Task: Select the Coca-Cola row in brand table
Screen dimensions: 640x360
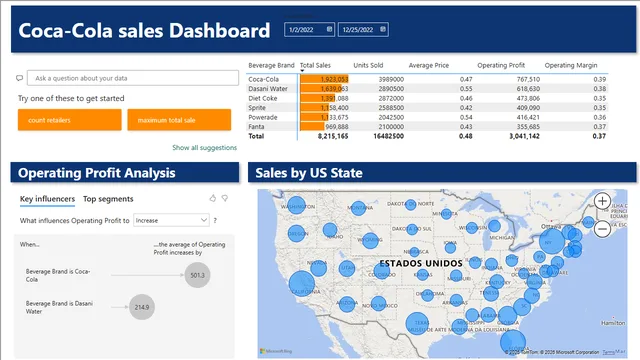Action: [x=427, y=79]
